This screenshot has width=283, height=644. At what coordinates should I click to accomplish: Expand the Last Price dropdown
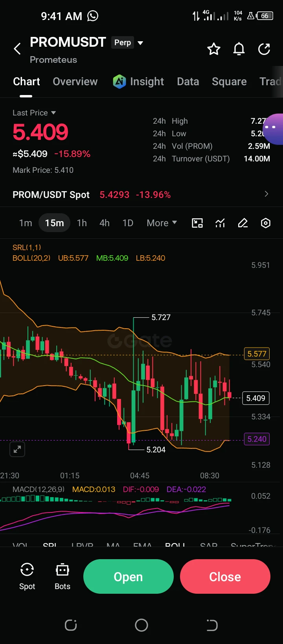pos(53,113)
